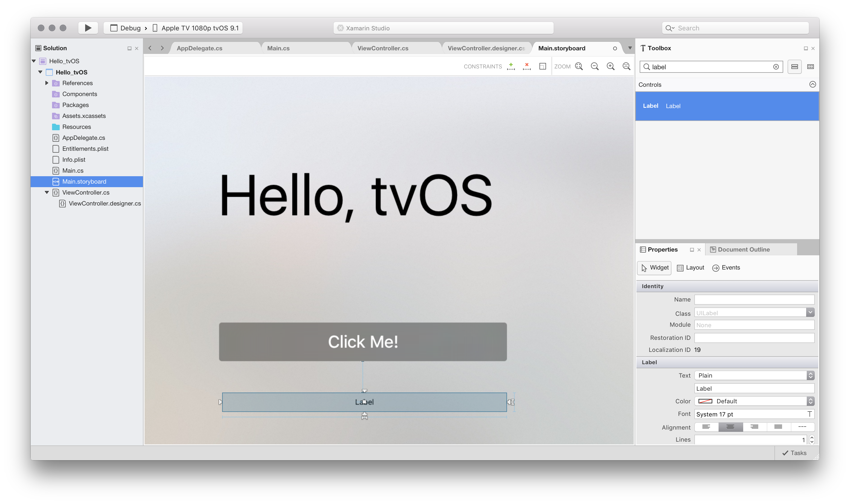Clear the label search in Toolbox
Viewport: 850px width, 504px height.
(776, 67)
